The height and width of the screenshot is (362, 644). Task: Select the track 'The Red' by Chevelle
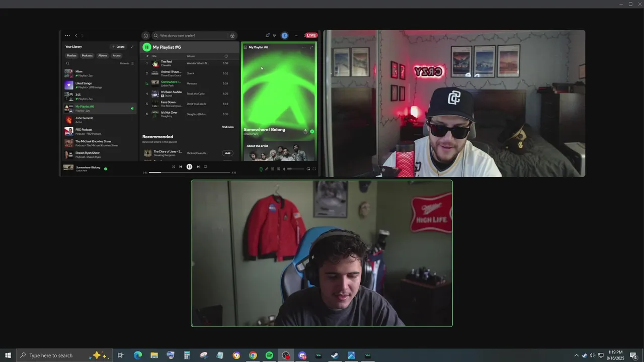(189, 63)
